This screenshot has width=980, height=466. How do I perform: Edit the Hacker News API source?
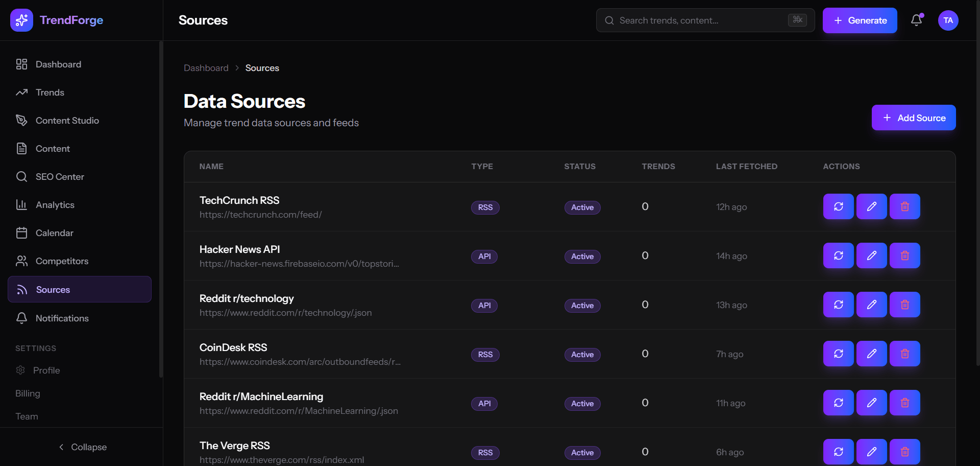872,255
